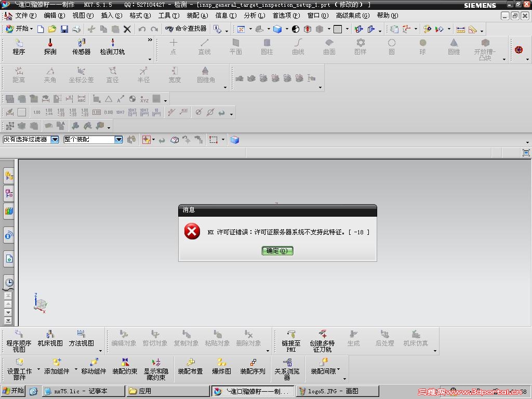Viewport: 532px width, 399px height.
Task: Switch to logo5.JPG 画图 taskbar window
Action: [x=338, y=391]
